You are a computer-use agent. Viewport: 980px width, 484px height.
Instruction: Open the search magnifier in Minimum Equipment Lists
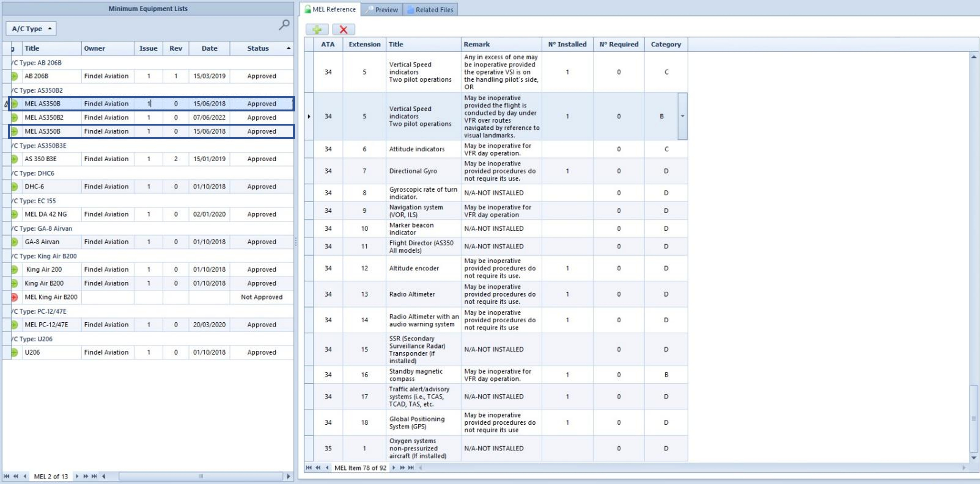[284, 25]
